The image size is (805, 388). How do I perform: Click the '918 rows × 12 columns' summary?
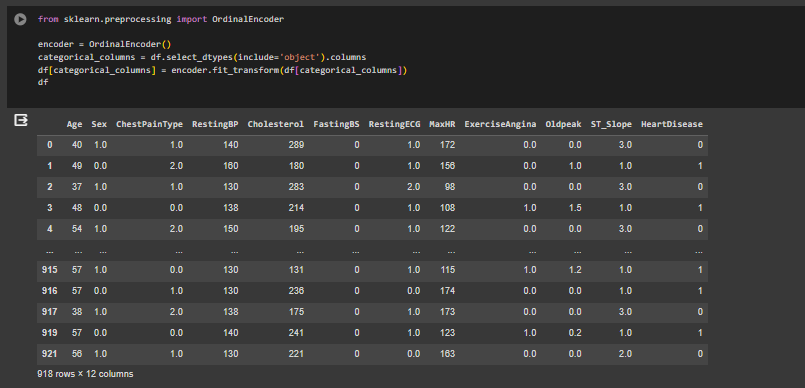tap(85, 374)
